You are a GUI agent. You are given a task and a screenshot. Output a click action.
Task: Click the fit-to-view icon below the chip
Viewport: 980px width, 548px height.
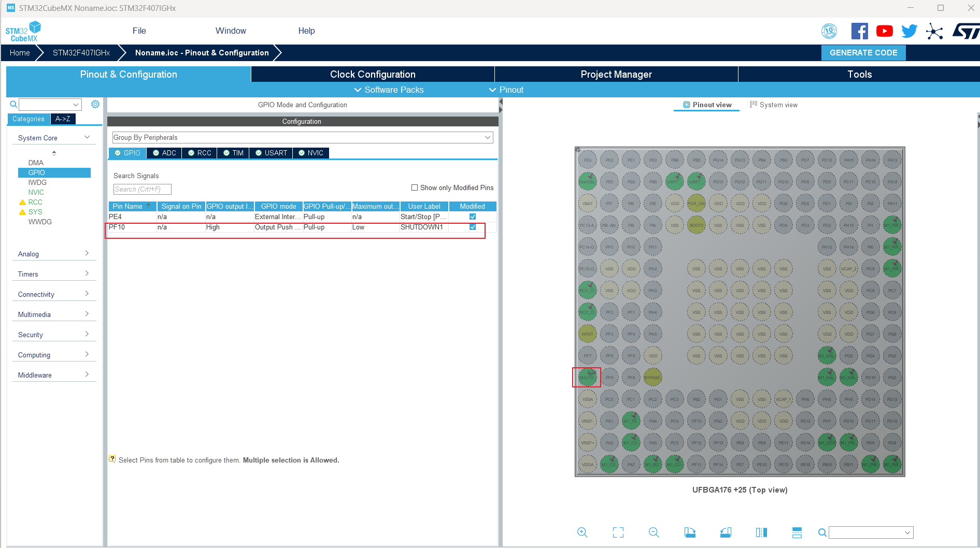pyautogui.click(x=618, y=532)
